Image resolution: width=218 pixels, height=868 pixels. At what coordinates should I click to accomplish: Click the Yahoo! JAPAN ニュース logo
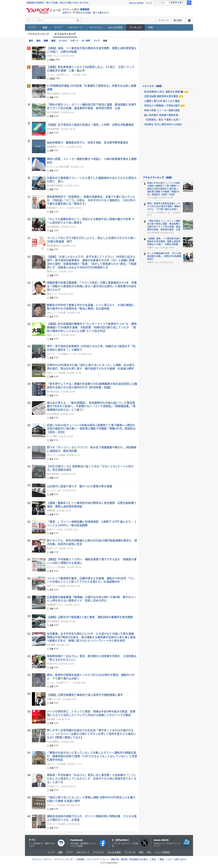click(43, 11)
